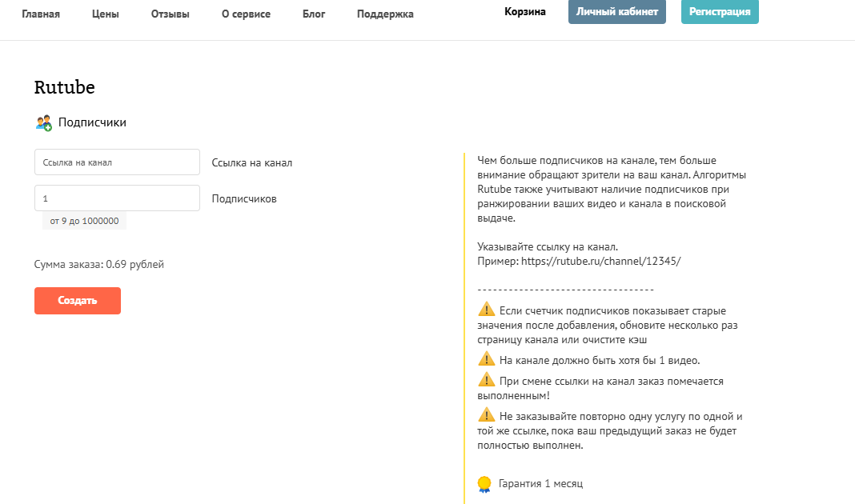This screenshot has height=504, width=855.
Task: Click the Личный кабинет button
Action: (x=616, y=11)
